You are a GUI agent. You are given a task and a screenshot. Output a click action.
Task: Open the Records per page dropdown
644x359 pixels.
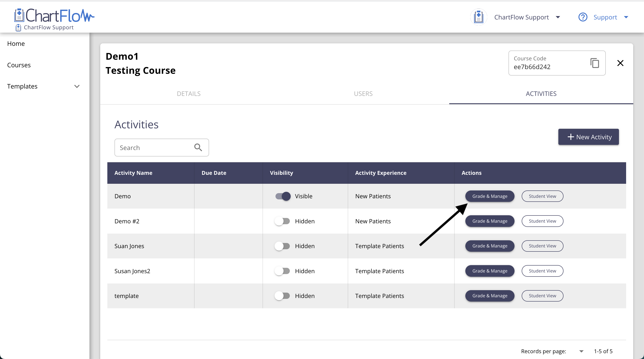581,351
